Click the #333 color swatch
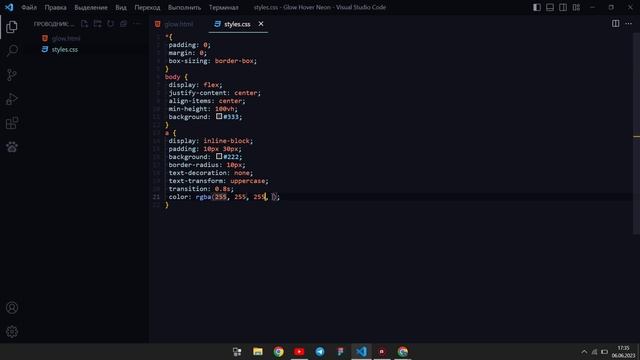The width and height of the screenshot is (640, 360). pyautogui.click(x=219, y=116)
